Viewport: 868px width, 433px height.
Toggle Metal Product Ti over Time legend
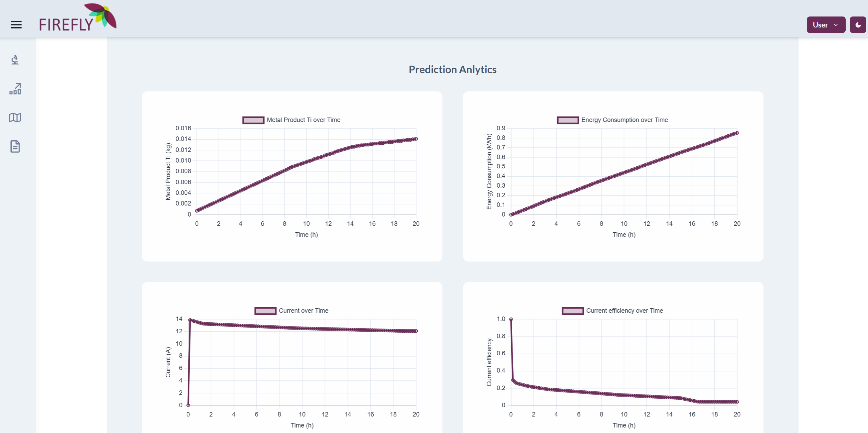304,120
